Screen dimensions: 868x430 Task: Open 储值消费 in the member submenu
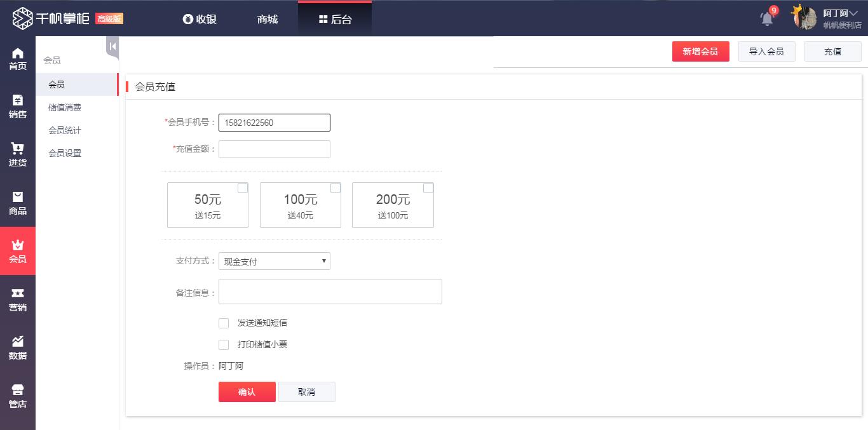65,107
